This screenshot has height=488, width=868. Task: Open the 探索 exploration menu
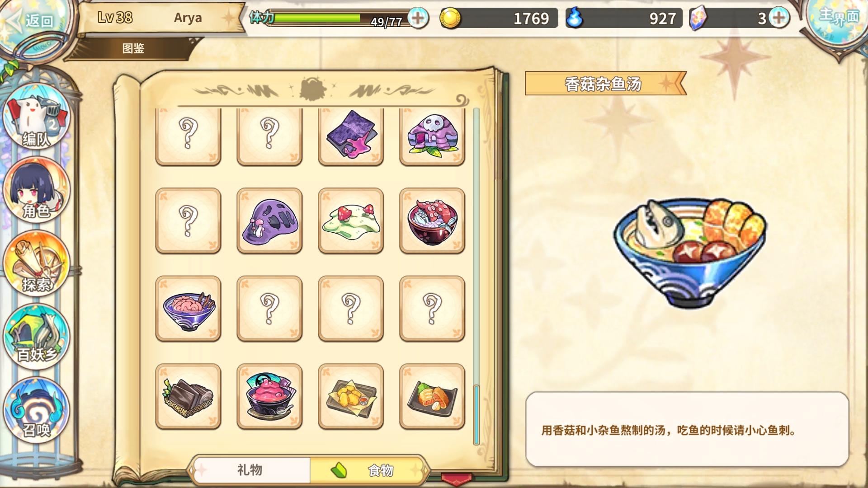36,263
